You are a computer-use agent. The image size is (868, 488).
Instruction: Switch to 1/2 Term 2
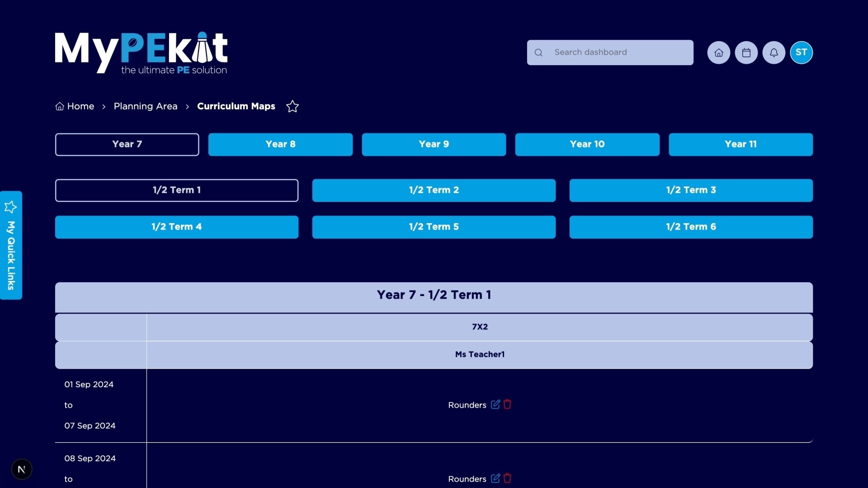tap(434, 190)
